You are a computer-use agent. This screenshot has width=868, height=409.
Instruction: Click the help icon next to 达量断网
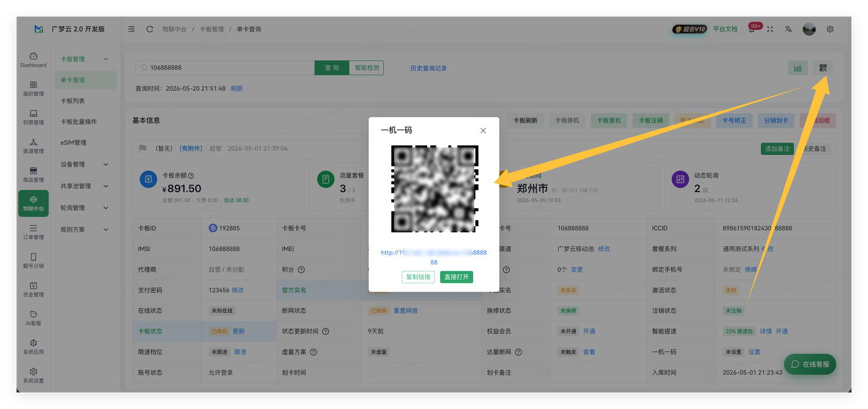[x=518, y=352]
